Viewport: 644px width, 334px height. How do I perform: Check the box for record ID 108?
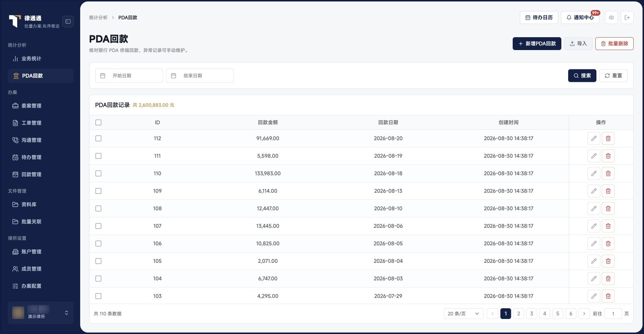click(x=98, y=208)
